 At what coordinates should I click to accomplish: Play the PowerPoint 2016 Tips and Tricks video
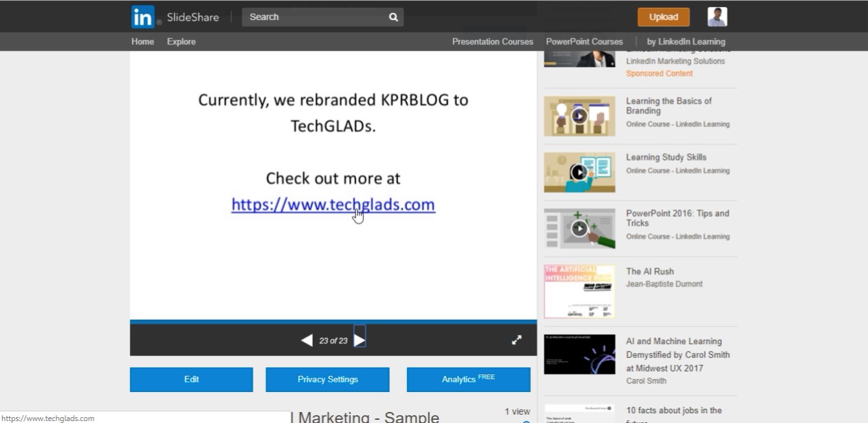(x=579, y=229)
